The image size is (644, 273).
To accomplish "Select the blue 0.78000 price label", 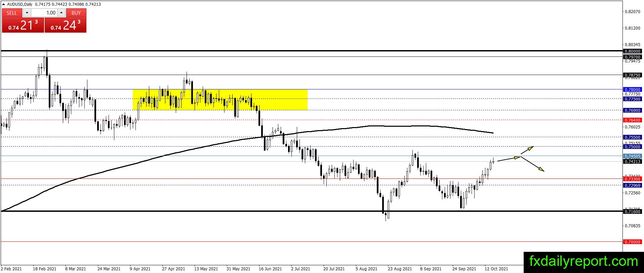I will 632,90.
